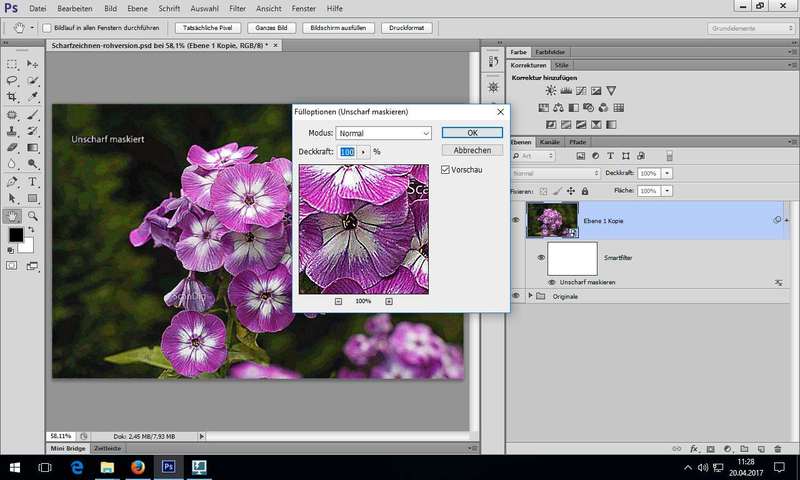Click the Brightness/Contrast adjustment icon
This screenshot has width=800, height=480.
point(550,90)
